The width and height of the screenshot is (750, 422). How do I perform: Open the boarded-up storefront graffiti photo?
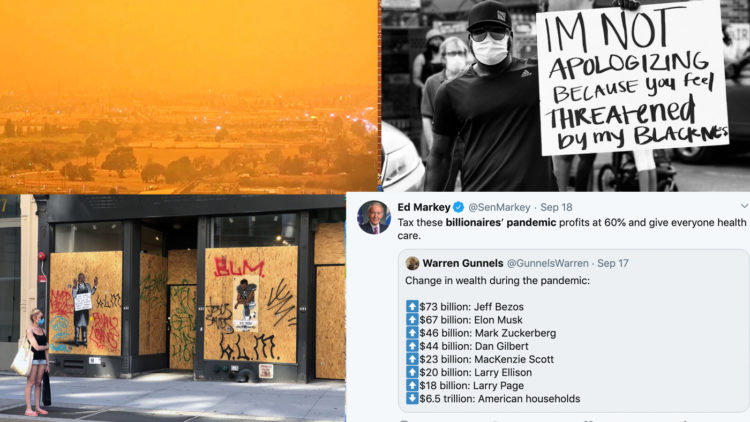[x=172, y=308]
